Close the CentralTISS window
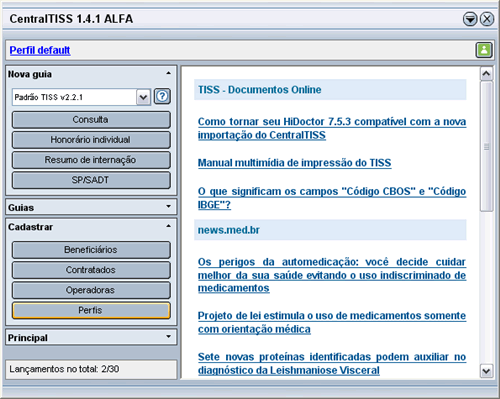The image size is (500, 399). click(x=487, y=19)
